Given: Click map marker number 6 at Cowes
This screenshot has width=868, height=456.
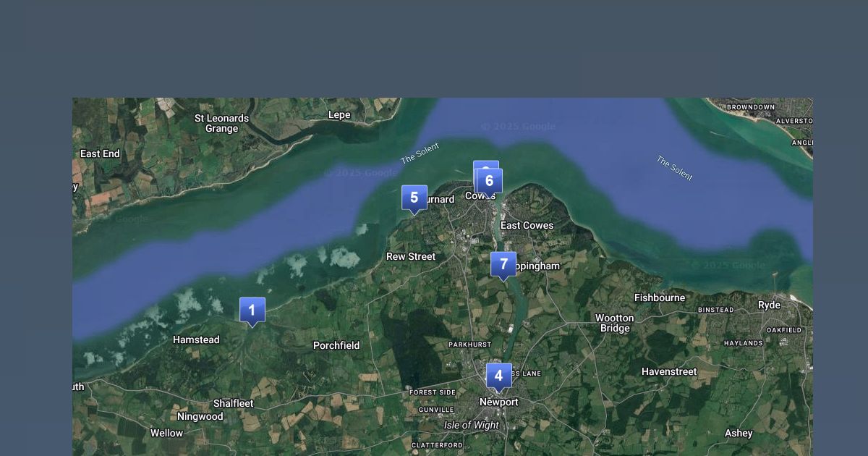Looking at the screenshot, I should pos(490,181).
